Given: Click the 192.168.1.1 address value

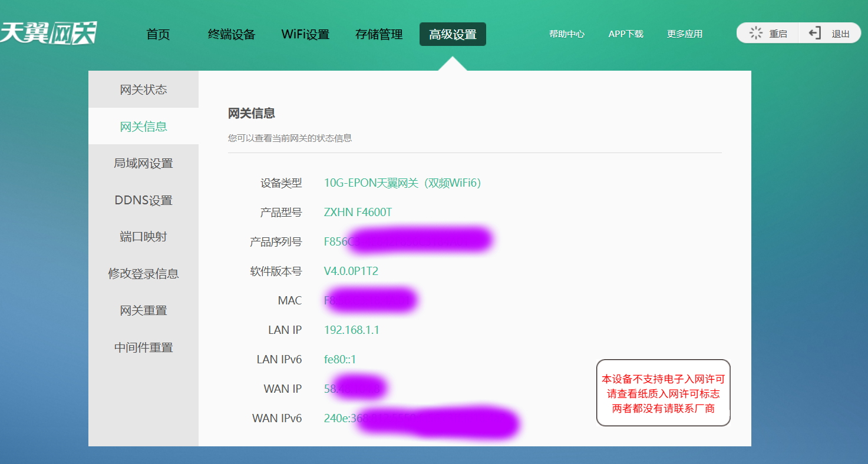Looking at the screenshot, I should [x=352, y=330].
